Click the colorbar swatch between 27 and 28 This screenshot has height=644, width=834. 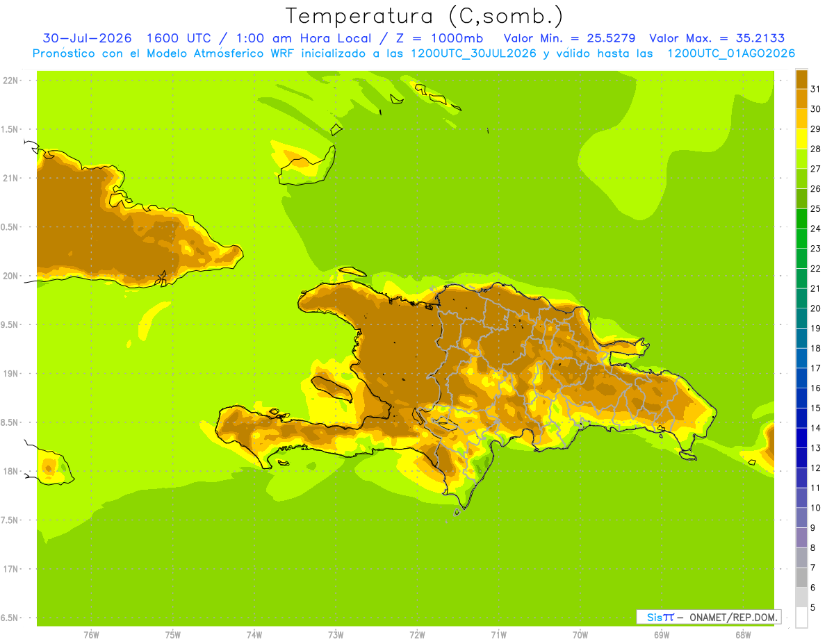click(x=801, y=158)
